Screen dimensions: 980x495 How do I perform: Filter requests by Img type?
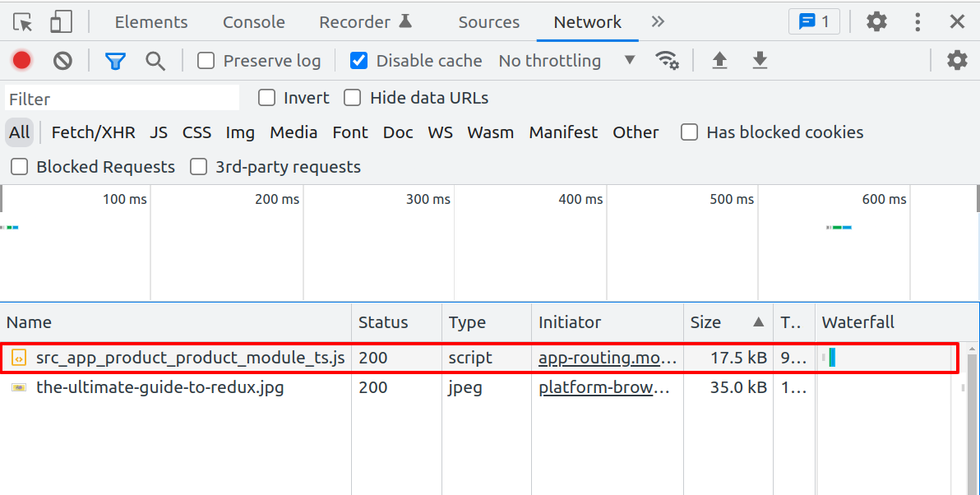240,132
